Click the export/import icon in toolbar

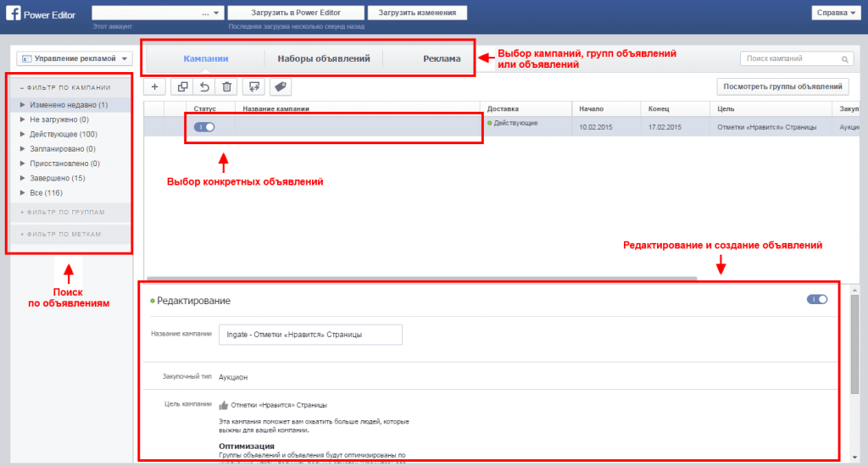[x=253, y=86]
